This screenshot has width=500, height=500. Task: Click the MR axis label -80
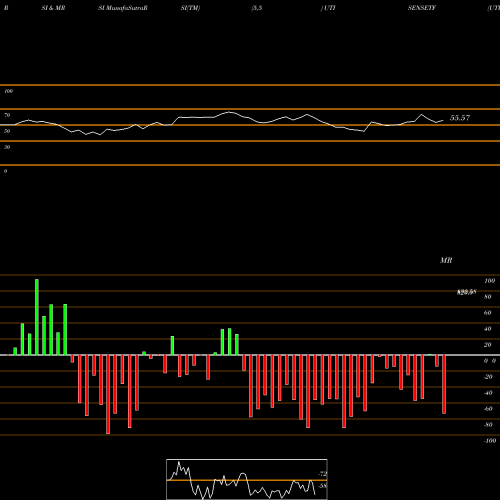click(488, 425)
